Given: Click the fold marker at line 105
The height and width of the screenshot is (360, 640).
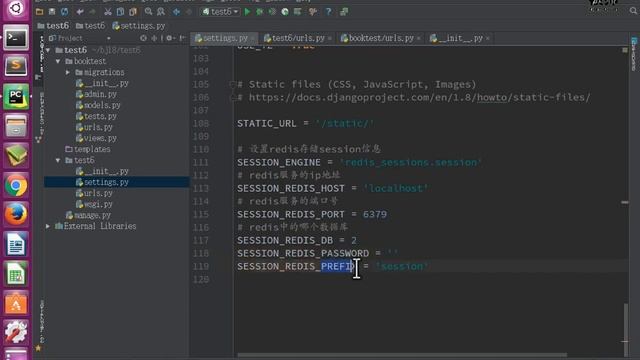Looking at the screenshot, I should [232, 84].
